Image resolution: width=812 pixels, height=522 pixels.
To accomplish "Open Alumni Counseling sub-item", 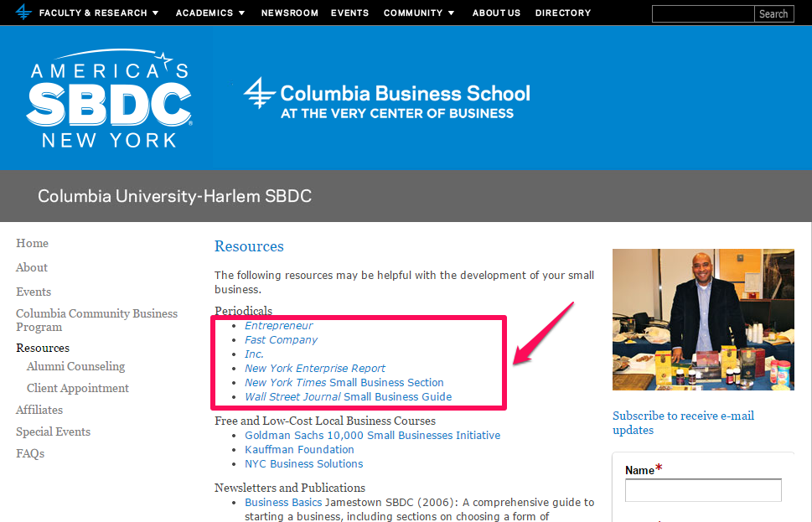I will (x=75, y=367).
